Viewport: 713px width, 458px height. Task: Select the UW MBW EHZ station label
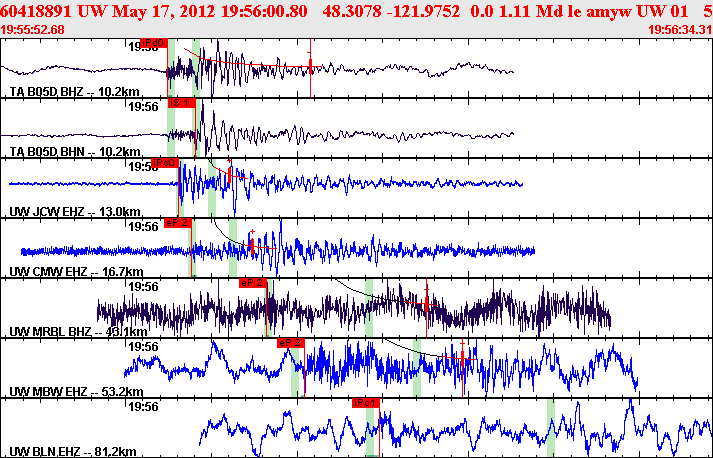[x=62, y=391]
